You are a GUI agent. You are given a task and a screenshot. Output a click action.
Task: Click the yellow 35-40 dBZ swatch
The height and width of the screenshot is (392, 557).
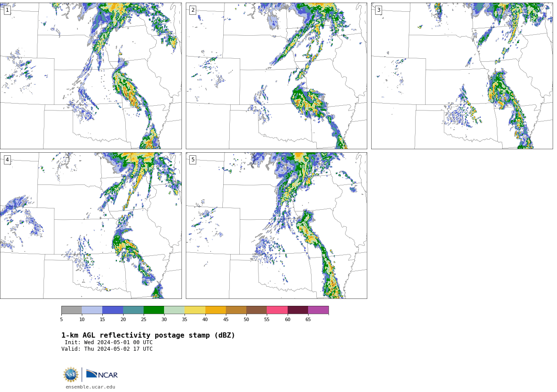click(195, 310)
